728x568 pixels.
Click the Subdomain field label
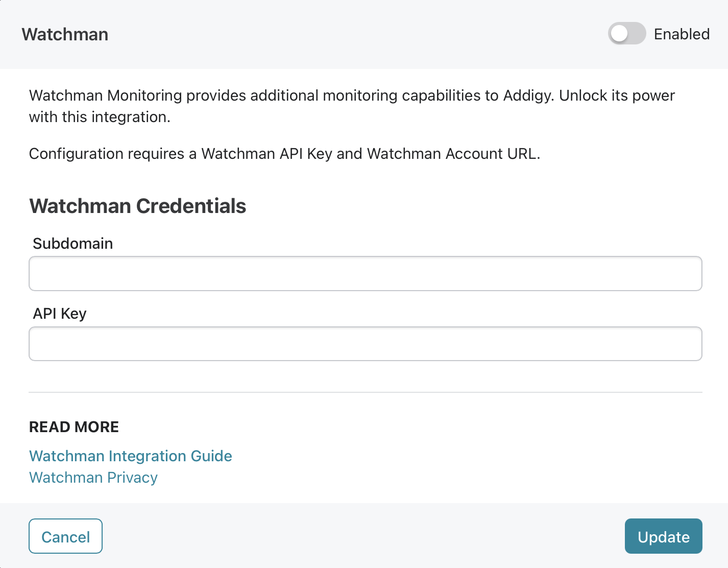click(73, 244)
